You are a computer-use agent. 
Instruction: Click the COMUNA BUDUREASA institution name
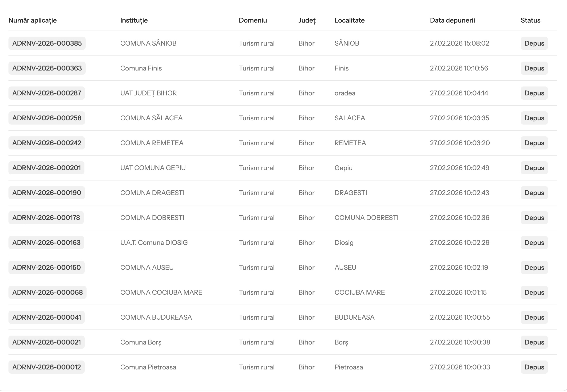coord(156,317)
